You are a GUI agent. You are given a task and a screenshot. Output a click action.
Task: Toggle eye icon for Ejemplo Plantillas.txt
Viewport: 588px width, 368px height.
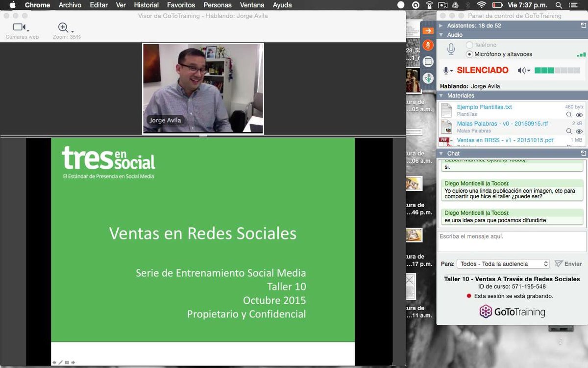click(579, 115)
